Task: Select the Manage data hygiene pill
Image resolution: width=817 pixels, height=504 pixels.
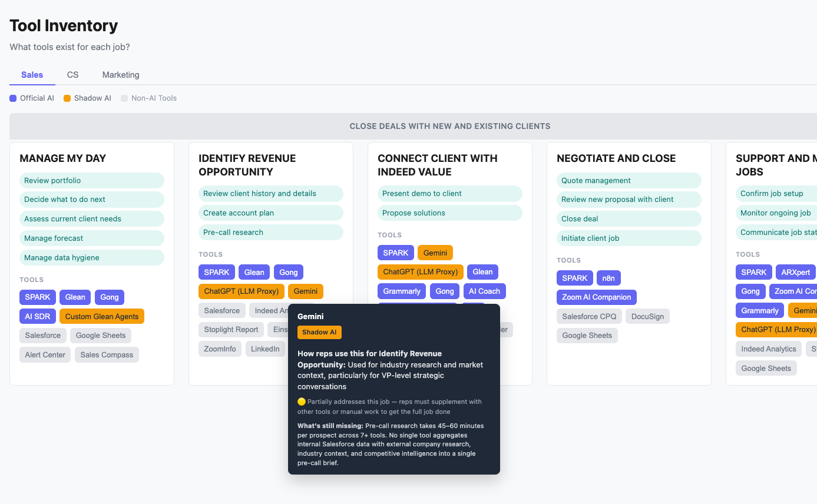Action: coord(92,258)
